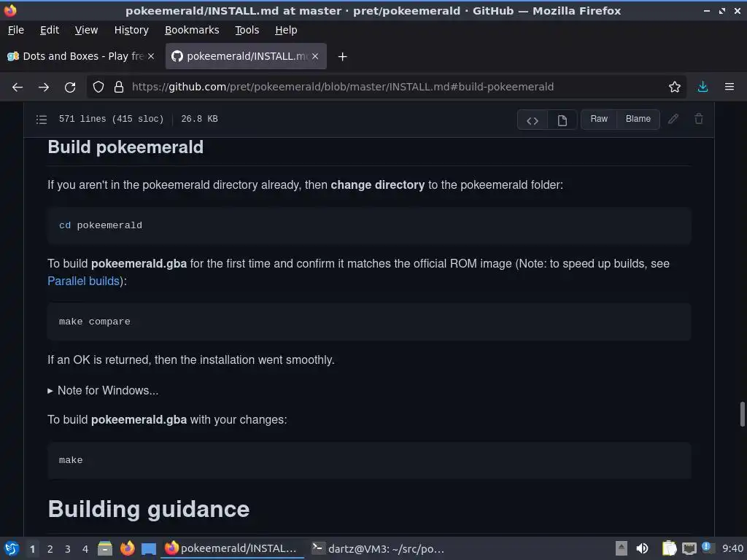
Task: Switch to workspace 1
Action: click(32, 549)
